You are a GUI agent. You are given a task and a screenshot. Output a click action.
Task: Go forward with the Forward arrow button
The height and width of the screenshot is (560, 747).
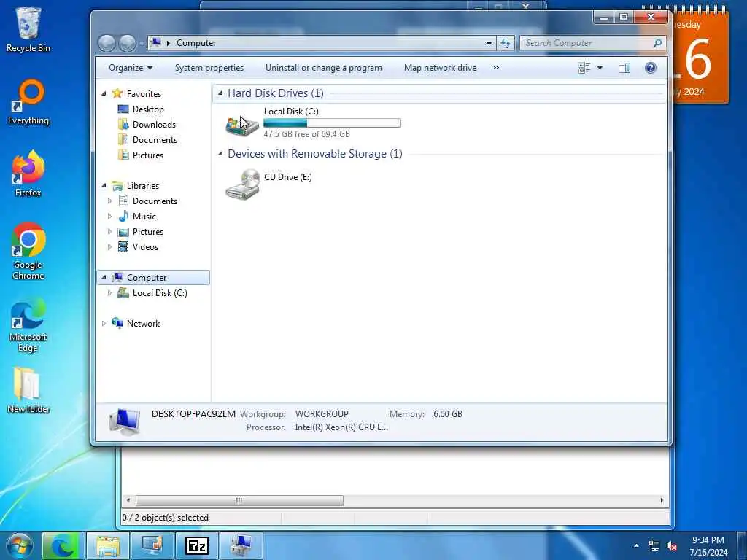point(127,43)
